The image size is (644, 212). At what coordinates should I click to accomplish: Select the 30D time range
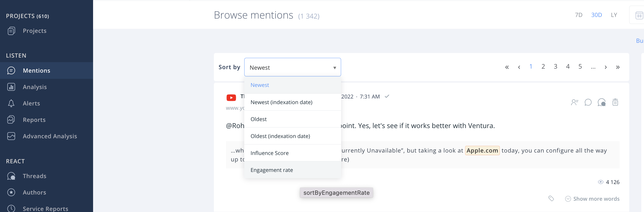pos(596,15)
